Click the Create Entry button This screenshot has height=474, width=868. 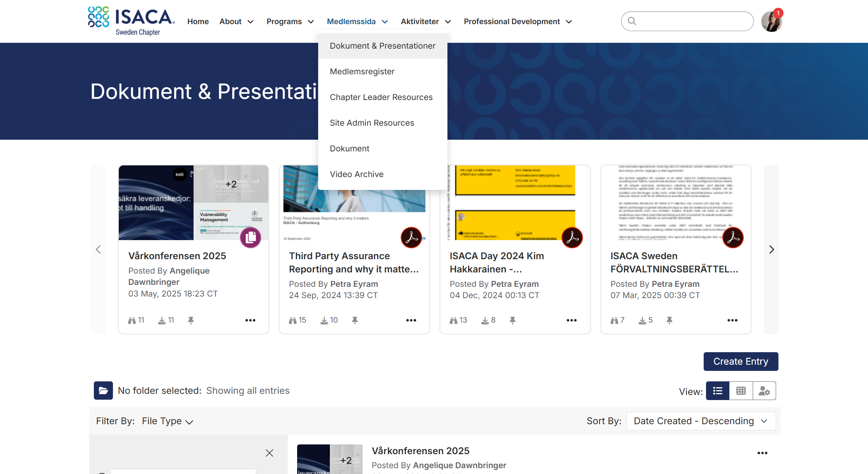(x=741, y=362)
